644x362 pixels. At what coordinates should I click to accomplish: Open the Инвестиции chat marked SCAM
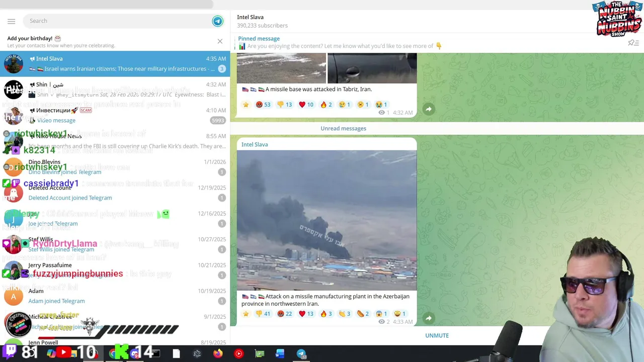115,115
